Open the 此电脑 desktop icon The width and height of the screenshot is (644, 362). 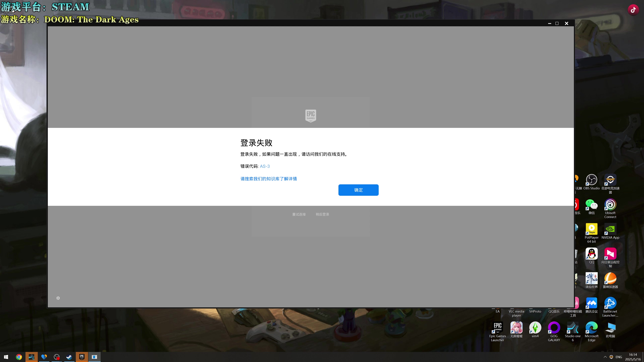(610, 330)
